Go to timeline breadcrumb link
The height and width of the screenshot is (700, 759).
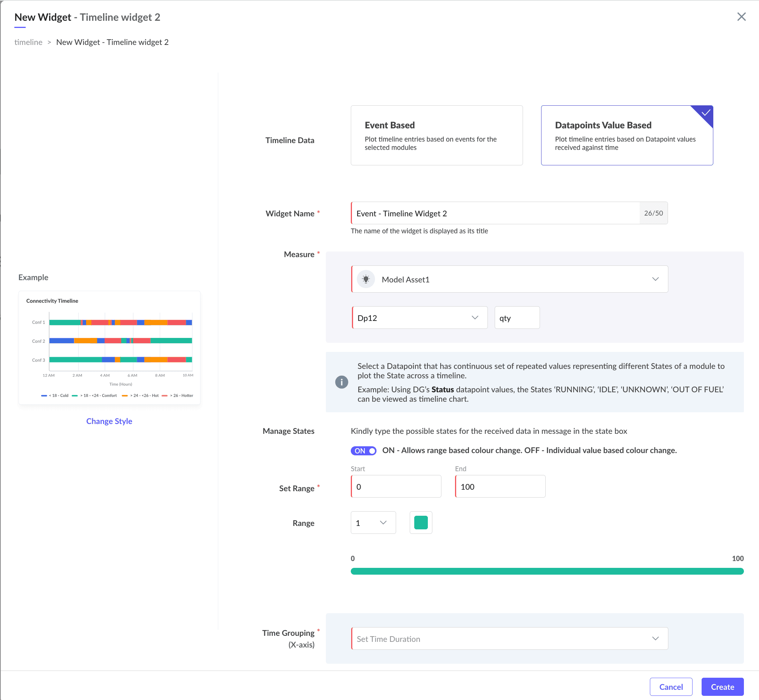28,42
